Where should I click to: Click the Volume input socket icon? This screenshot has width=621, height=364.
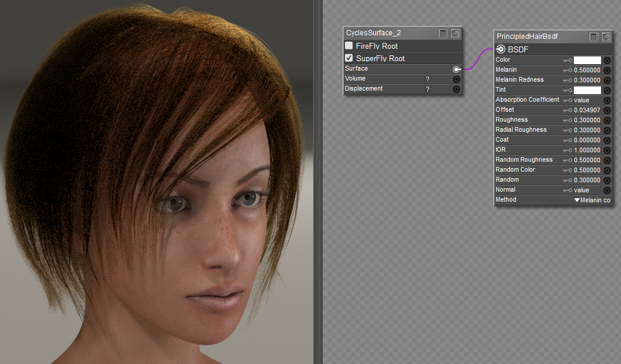click(456, 79)
